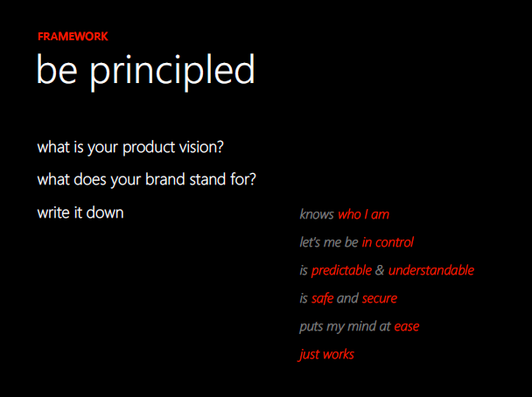Click the gray "is" before "predictable"
The width and height of the screenshot is (532, 397).
304,270
